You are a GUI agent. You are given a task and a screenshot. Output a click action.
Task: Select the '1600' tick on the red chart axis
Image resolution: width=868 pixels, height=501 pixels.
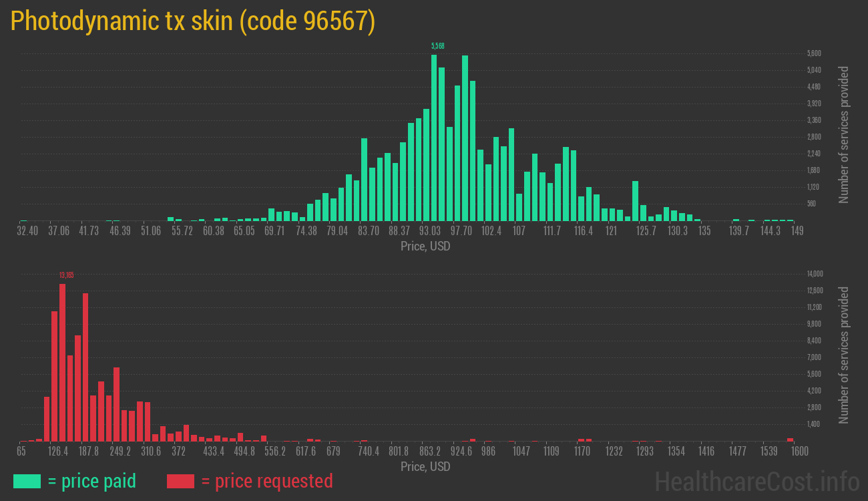point(799,451)
